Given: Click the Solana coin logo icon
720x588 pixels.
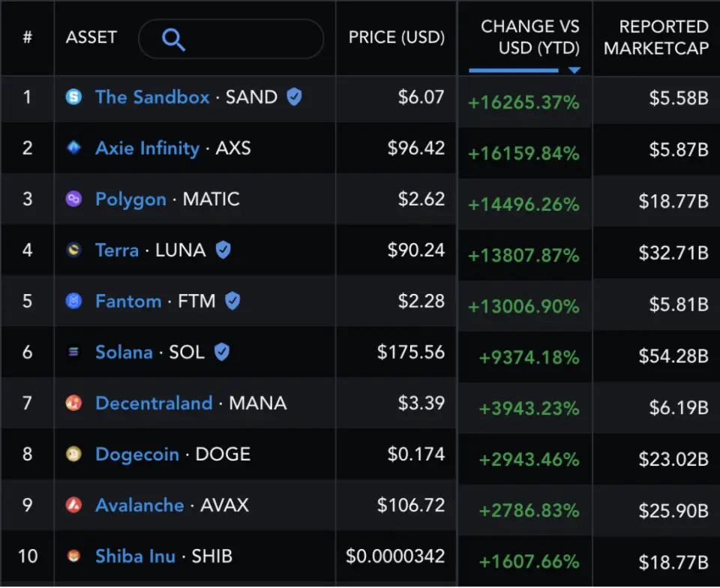Looking at the screenshot, I should point(73,352).
